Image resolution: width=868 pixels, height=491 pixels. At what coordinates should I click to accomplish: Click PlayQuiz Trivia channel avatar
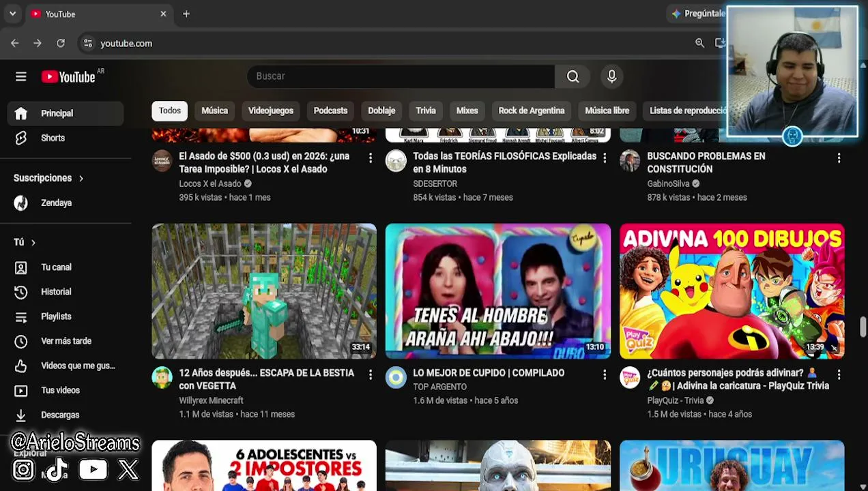click(630, 378)
